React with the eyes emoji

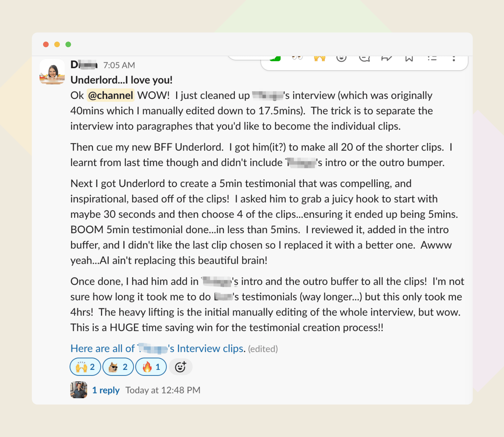[297, 58]
